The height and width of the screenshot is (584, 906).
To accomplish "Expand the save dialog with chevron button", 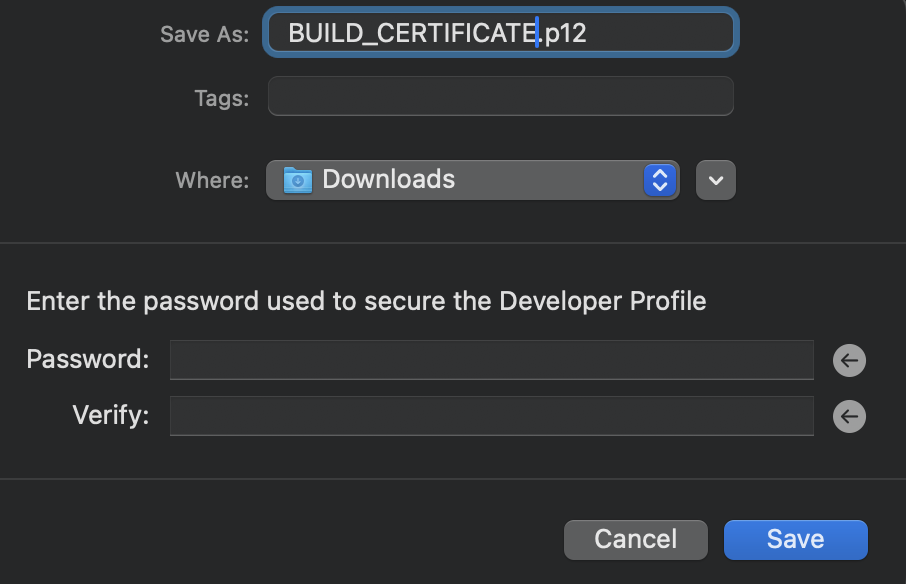I will (x=716, y=180).
